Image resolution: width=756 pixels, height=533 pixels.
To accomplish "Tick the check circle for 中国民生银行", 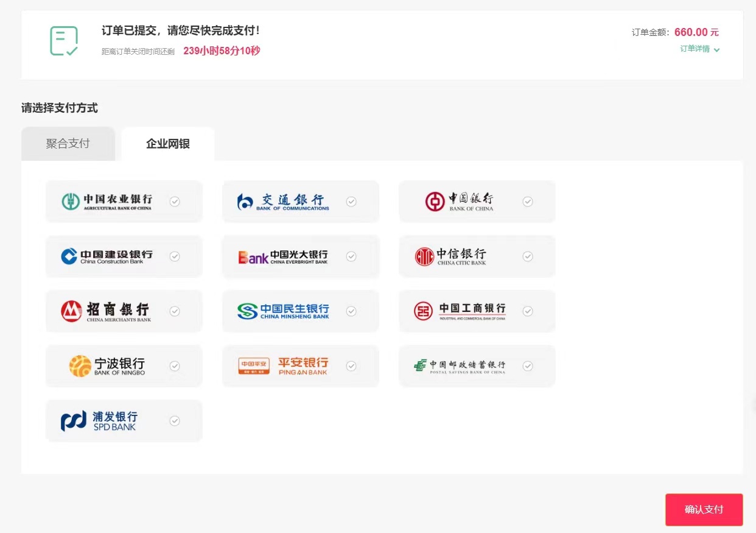I will (351, 311).
